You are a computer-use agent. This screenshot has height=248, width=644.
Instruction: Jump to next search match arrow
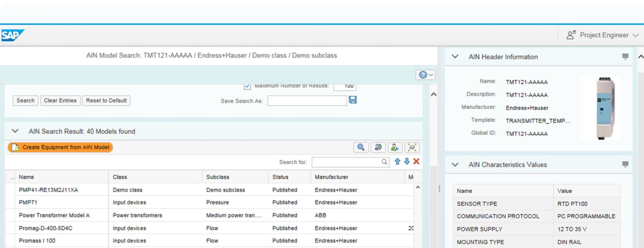[x=407, y=162]
